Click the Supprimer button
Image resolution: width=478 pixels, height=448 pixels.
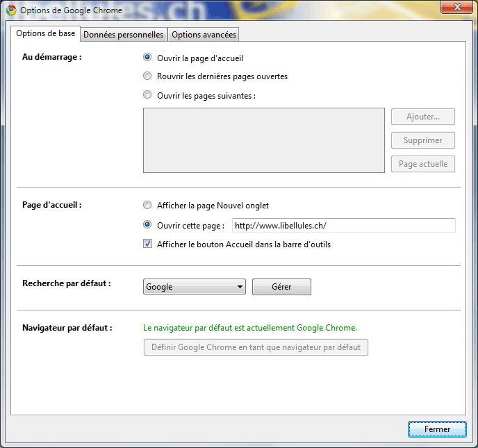click(423, 140)
